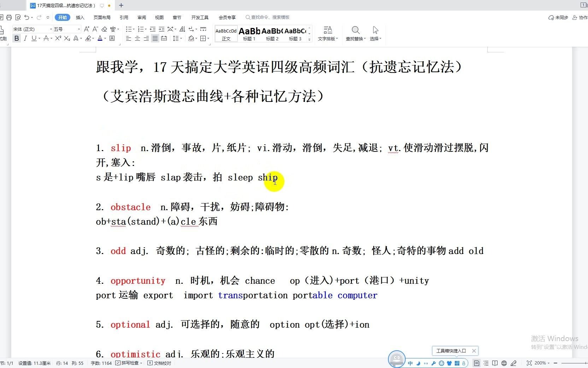The width and height of the screenshot is (588, 368).
Task: Switch to the 插入 (Insert) tab
Action: pos(80,17)
